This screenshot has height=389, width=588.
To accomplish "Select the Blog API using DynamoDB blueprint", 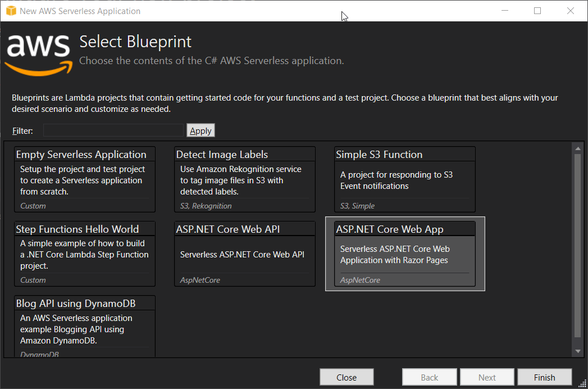I will [84, 326].
